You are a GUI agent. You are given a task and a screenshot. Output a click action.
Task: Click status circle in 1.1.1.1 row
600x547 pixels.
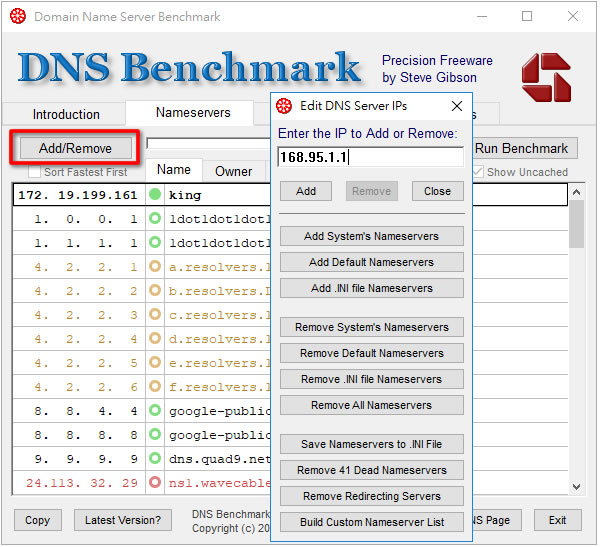point(155,243)
